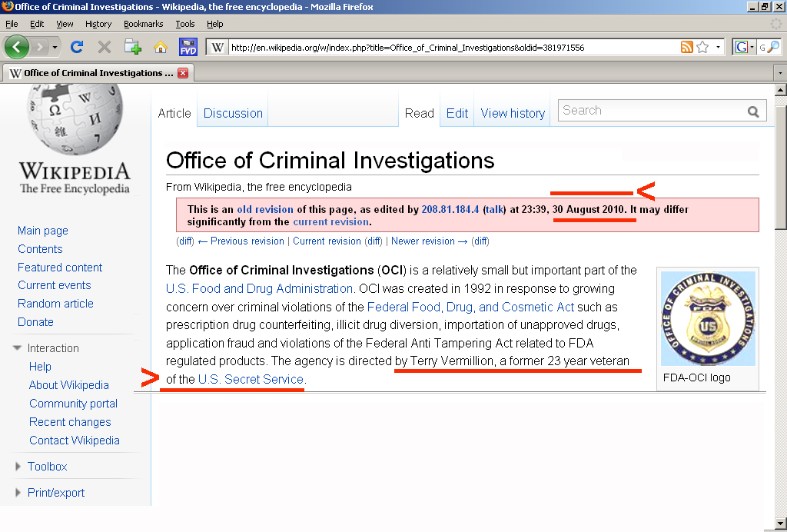Viewport: 787px width, 532px height.
Task: Click the Stop loading X icon
Action: click(105, 47)
